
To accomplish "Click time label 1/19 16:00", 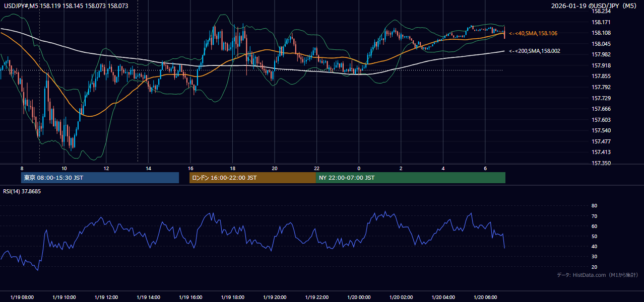I will [190, 297].
